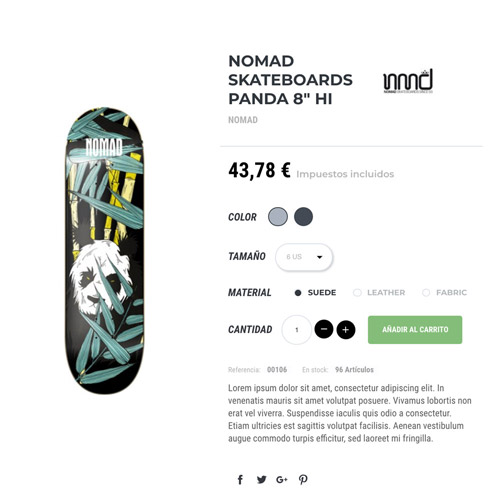Select the dark gray color swatch
Screen dimensions: 500x500
pyautogui.click(x=303, y=216)
